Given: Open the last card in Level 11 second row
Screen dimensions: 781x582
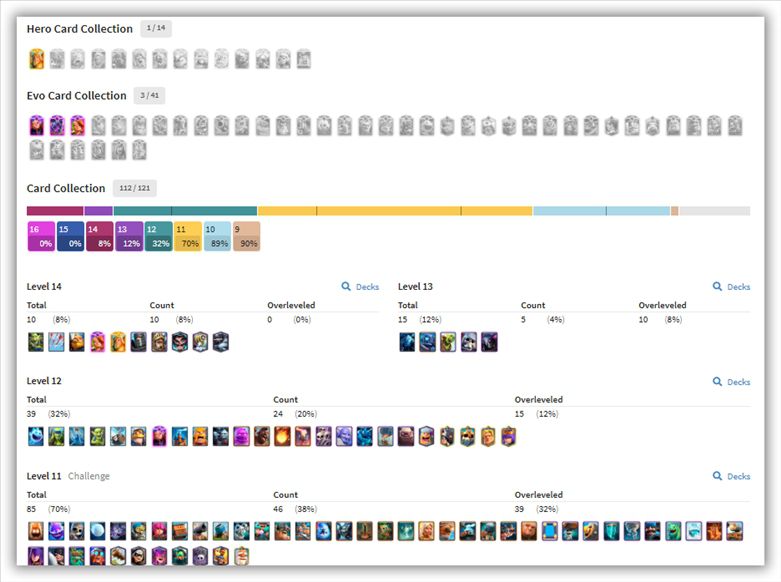Looking at the screenshot, I should (241, 556).
